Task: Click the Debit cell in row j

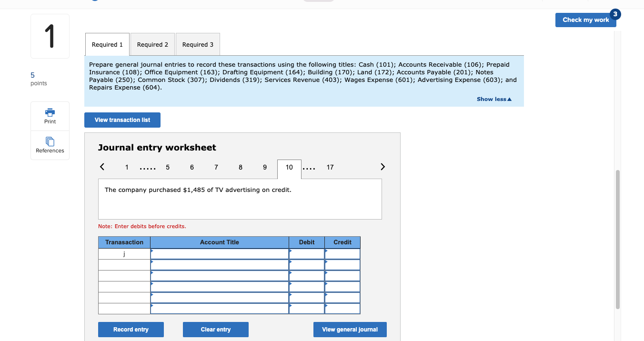Action: [307, 254]
